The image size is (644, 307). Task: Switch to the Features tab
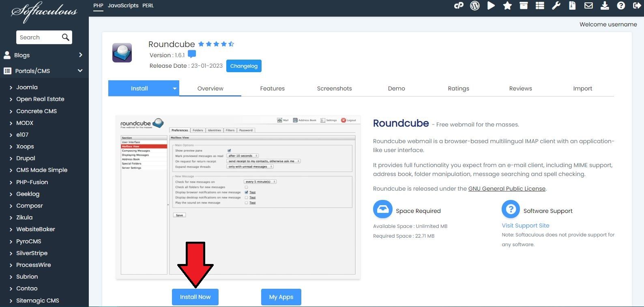(x=272, y=88)
